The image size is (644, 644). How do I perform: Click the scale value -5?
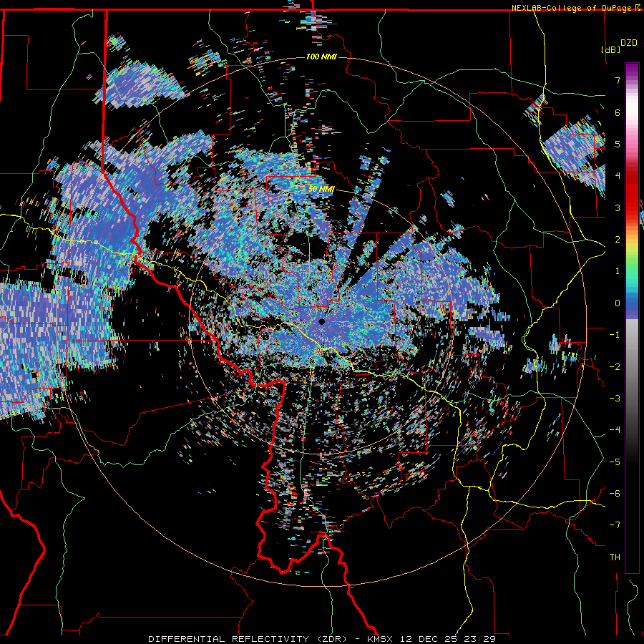pyautogui.click(x=615, y=462)
